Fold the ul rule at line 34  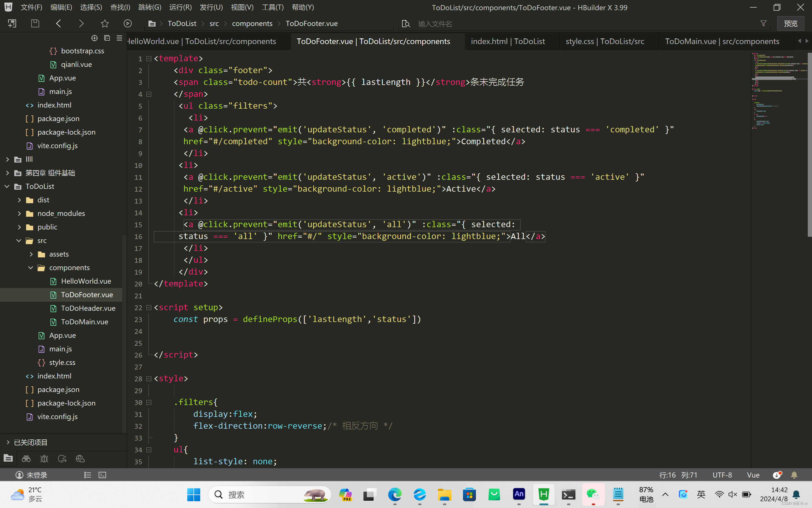[x=149, y=450]
